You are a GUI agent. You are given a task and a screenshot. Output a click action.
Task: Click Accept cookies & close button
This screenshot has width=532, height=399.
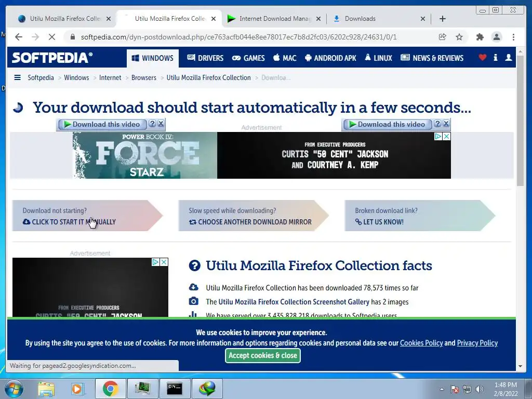point(262,355)
